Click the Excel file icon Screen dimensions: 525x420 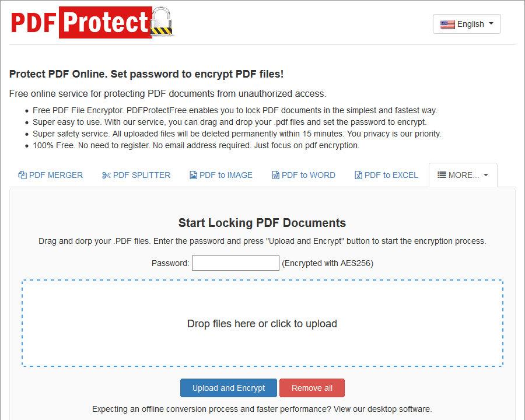pyautogui.click(x=358, y=175)
